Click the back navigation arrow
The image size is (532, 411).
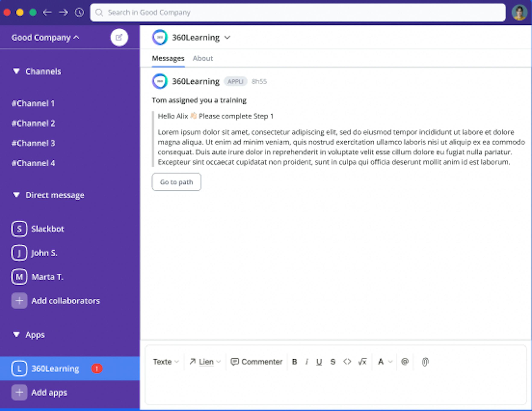tap(47, 12)
